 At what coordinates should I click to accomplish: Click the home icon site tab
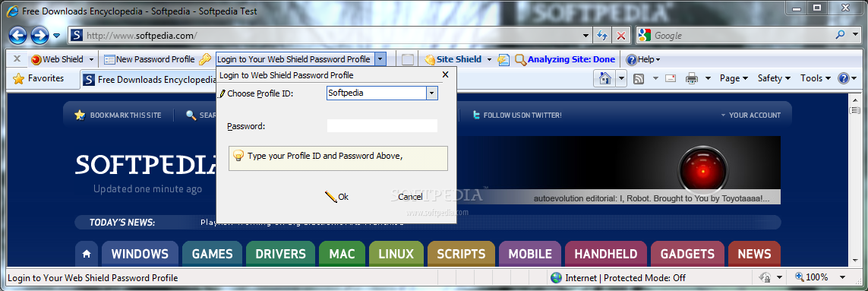coord(87,255)
